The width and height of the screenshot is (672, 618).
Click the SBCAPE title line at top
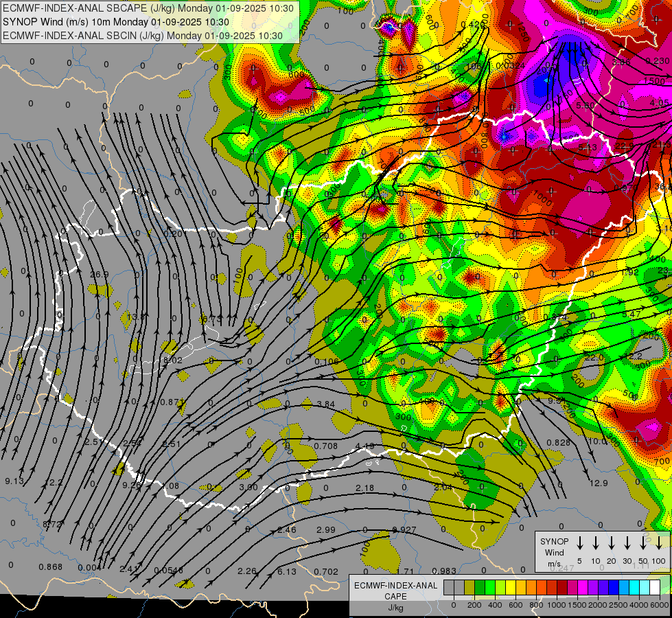pyautogui.click(x=148, y=8)
